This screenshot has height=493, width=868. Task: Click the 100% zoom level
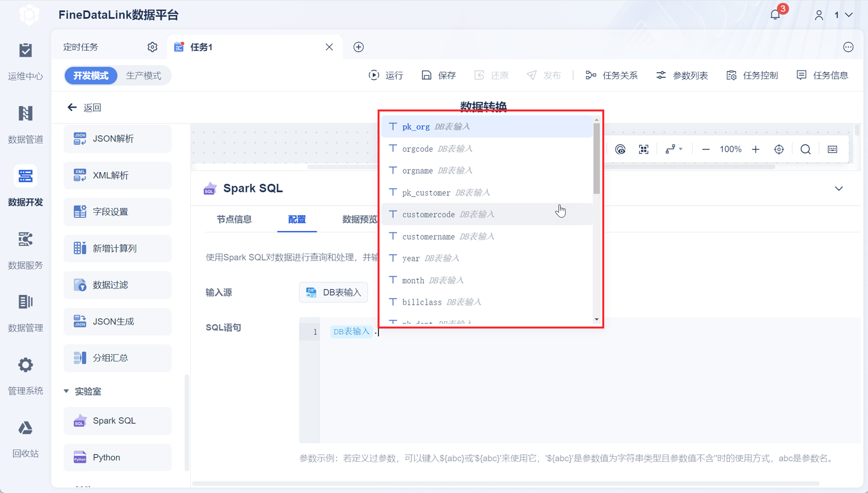point(731,150)
